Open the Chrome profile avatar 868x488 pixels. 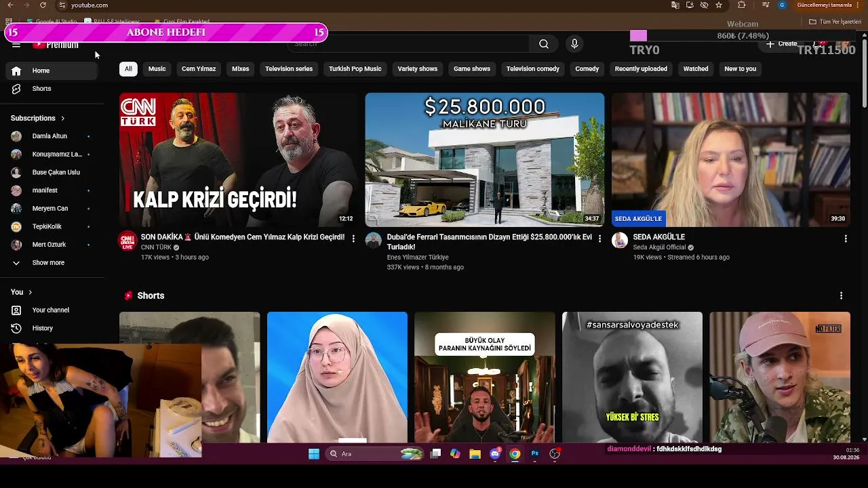782,5
